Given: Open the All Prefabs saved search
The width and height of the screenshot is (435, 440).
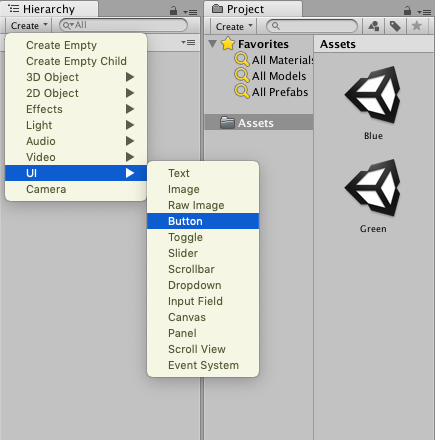Looking at the screenshot, I should click(x=271, y=92).
